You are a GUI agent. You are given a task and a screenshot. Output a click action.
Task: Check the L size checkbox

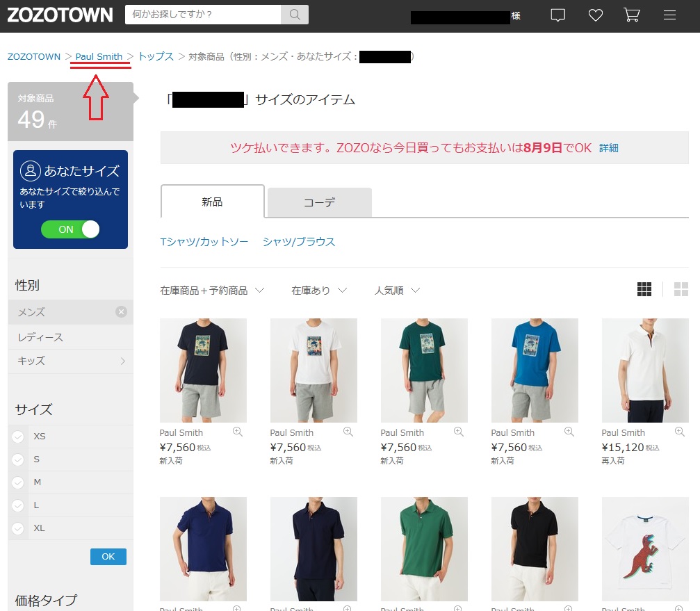(x=18, y=505)
